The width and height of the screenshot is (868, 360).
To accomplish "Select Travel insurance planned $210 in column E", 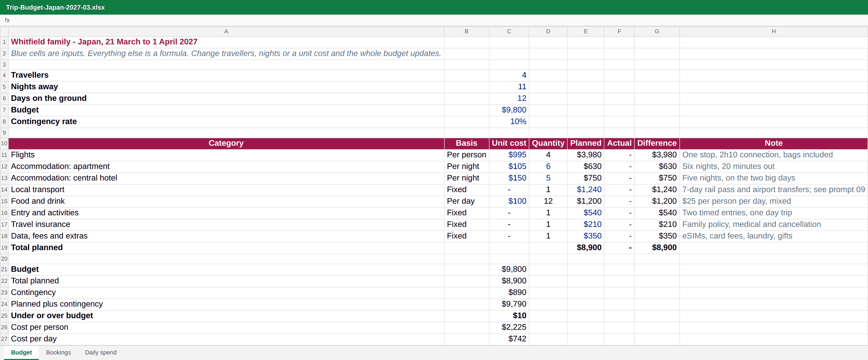I will (x=586, y=224).
